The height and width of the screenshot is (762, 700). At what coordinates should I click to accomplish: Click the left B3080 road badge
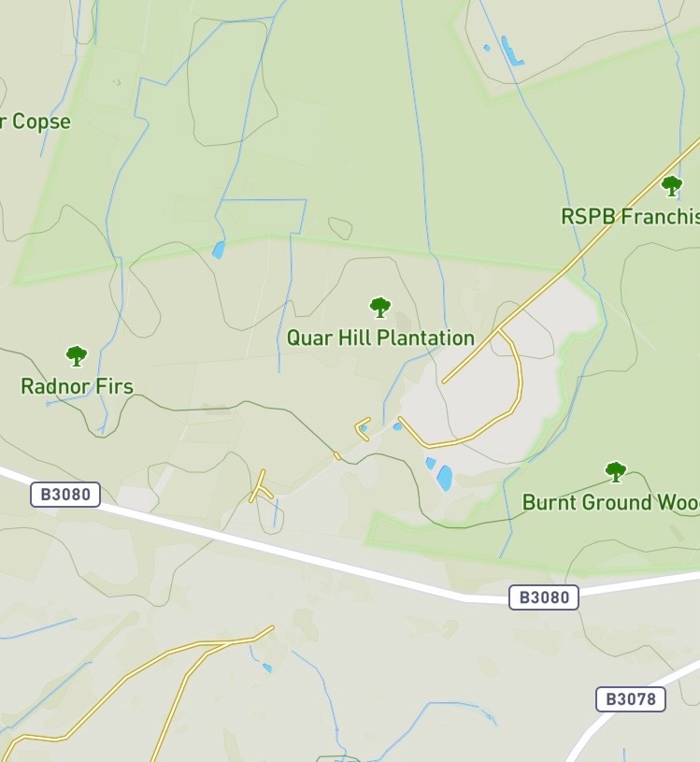pyautogui.click(x=65, y=495)
